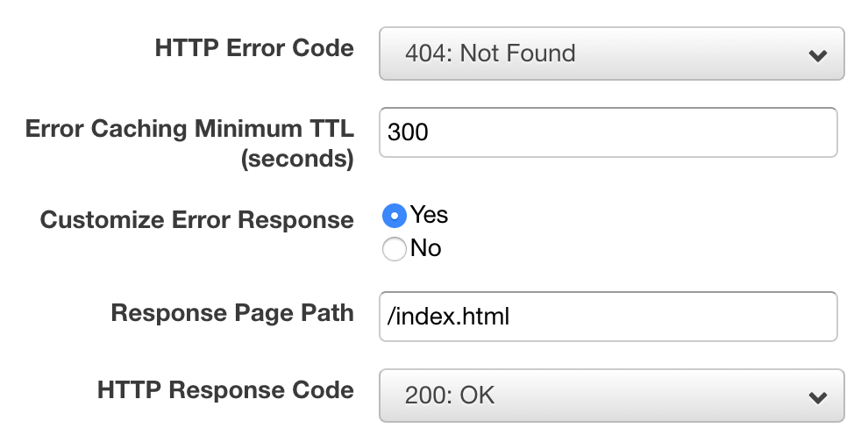Focus the Response Page Path input
Viewport: 868px width, 442px height.
[x=608, y=317]
